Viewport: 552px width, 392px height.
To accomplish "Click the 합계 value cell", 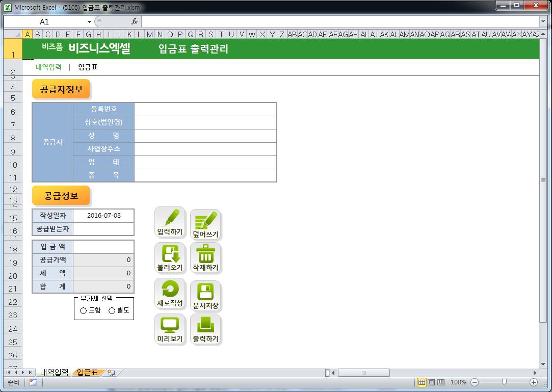I will point(103,286).
